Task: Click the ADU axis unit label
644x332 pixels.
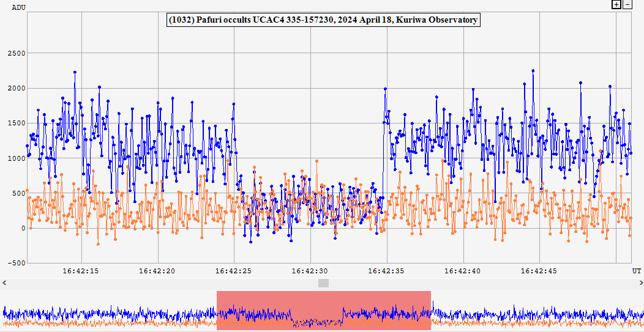Action: coord(18,7)
